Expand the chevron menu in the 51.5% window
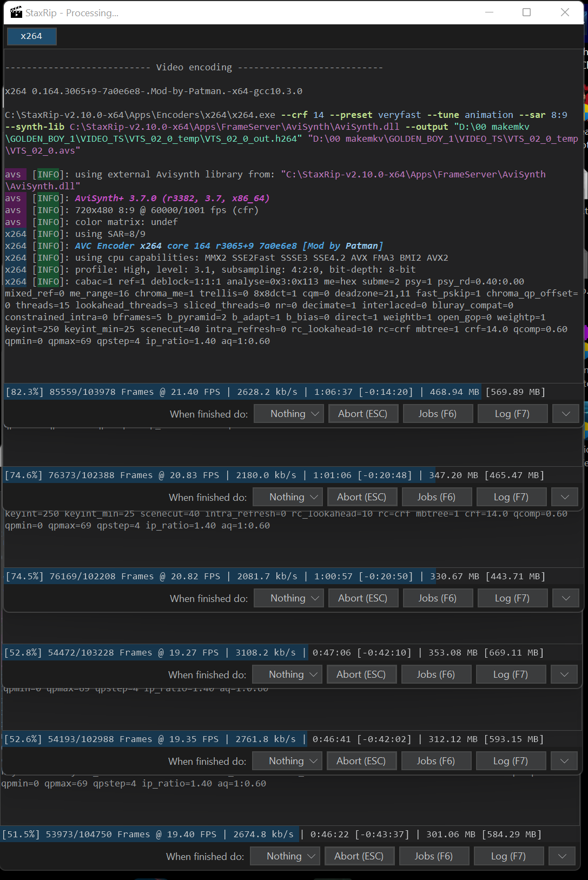 (x=562, y=856)
